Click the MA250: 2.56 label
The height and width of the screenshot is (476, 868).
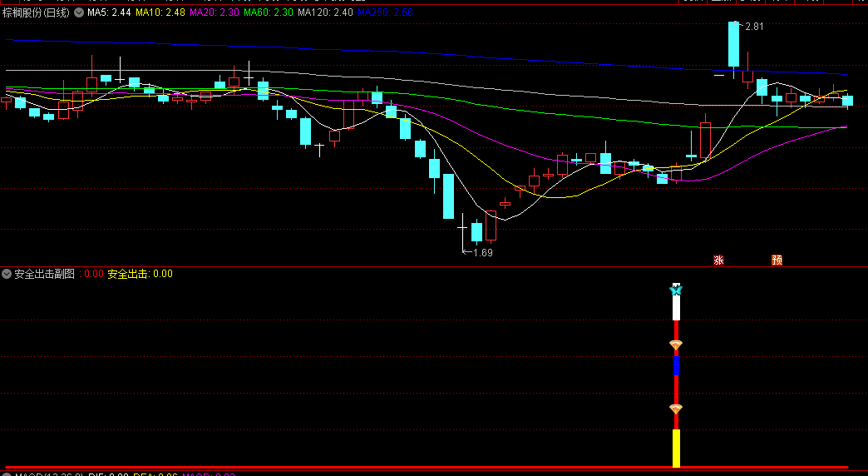tap(385, 12)
